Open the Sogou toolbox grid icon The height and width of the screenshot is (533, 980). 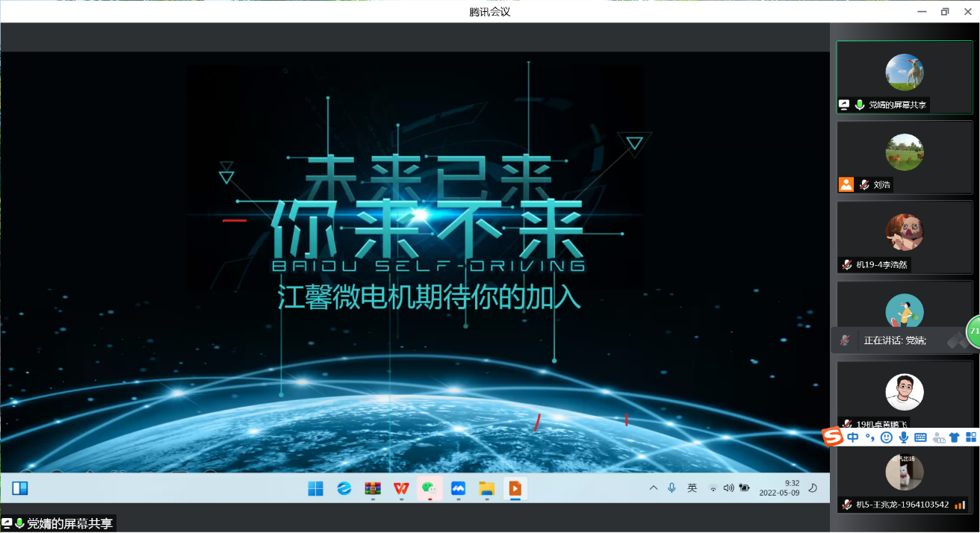[971, 437]
